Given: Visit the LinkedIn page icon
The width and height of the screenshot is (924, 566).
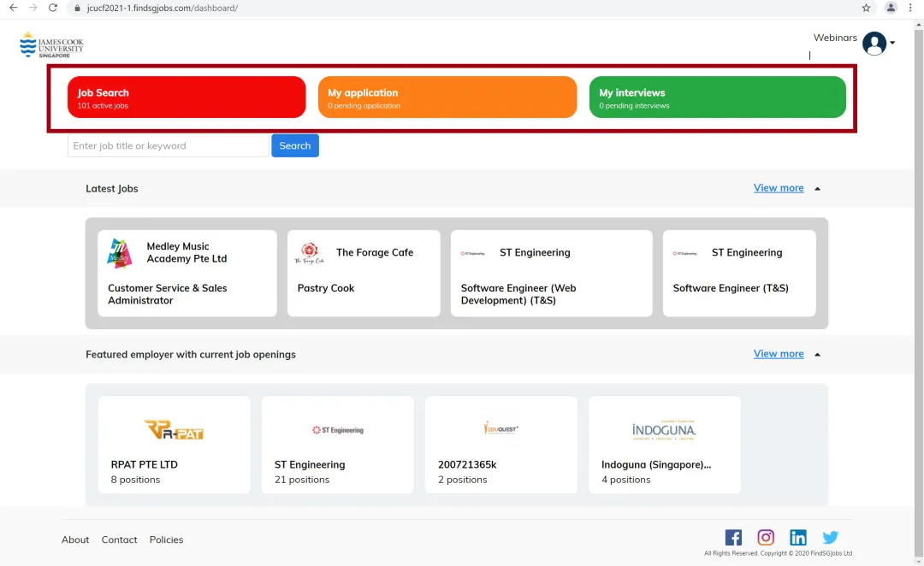Looking at the screenshot, I should [x=798, y=537].
